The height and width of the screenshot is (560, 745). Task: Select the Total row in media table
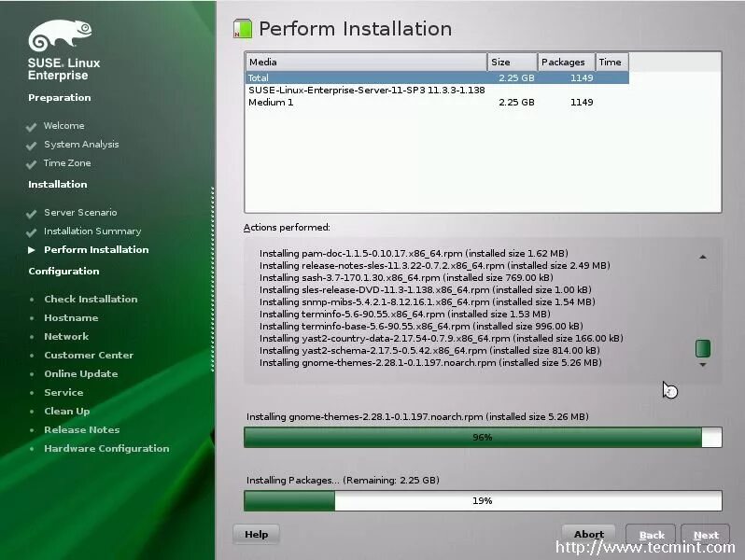click(x=437, y=77)
